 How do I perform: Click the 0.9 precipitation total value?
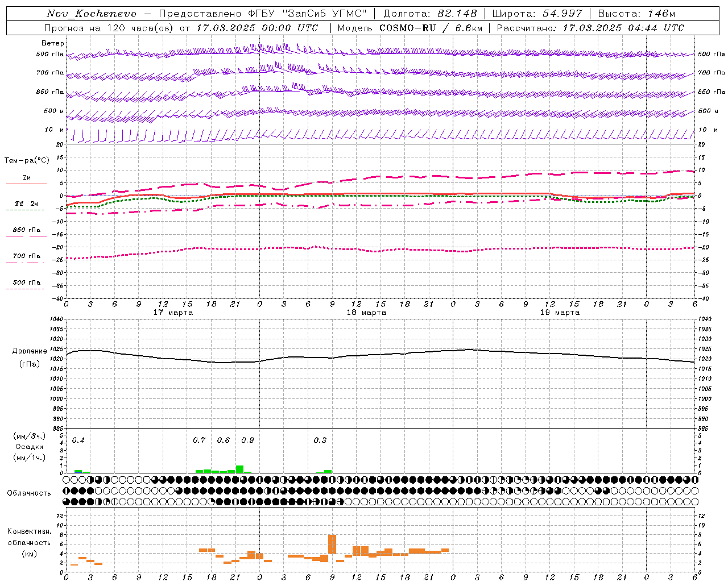(x=247, y=440)
